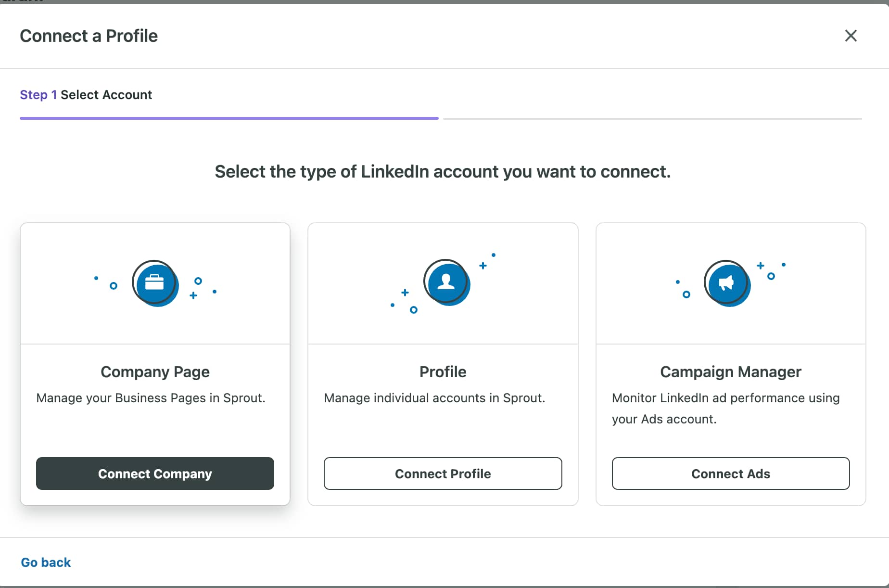Click the Campaign Manager megaphone icon

[x=727, y=283]
